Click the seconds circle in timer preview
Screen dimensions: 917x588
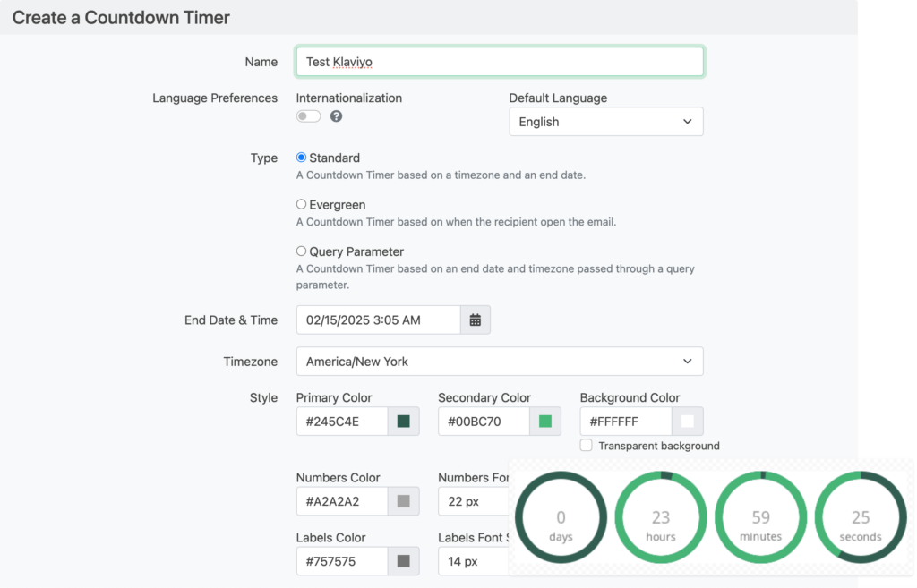(x=860, y=517)
